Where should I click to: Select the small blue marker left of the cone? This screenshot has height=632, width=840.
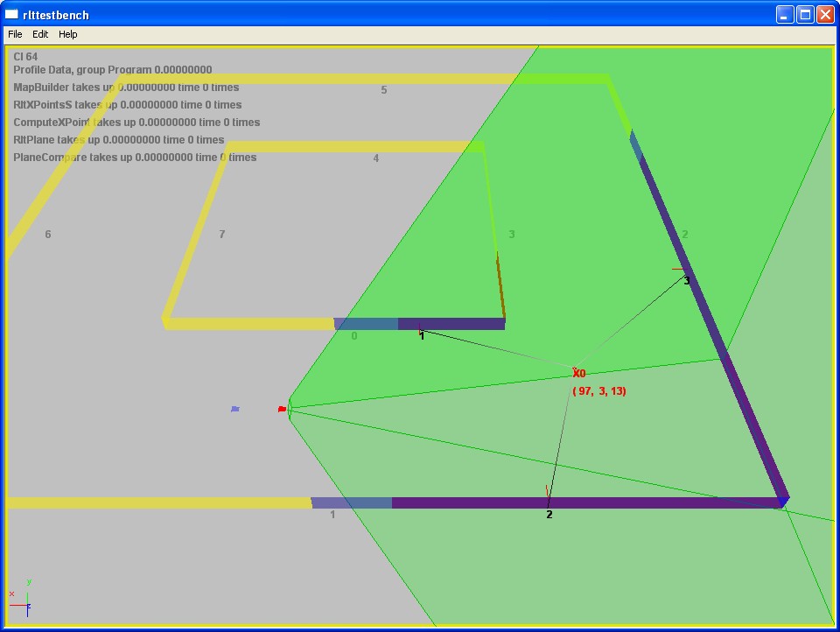point(234,409)
